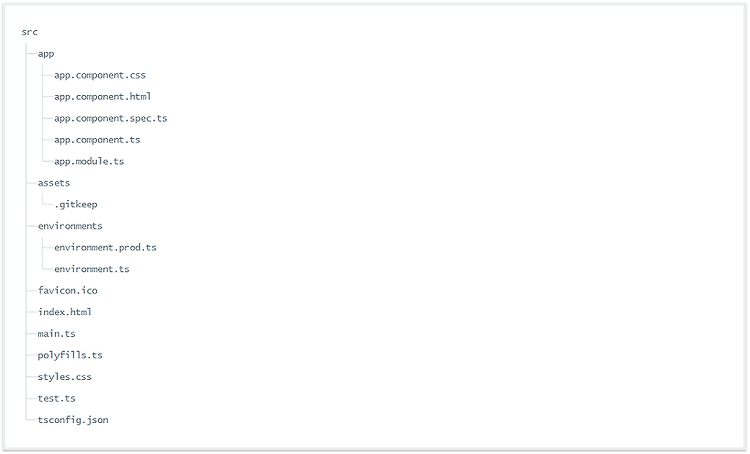The image size is (750, 454).
Task: Open environment.ts file
Action: pyautogui.click(x=92, y=269)
